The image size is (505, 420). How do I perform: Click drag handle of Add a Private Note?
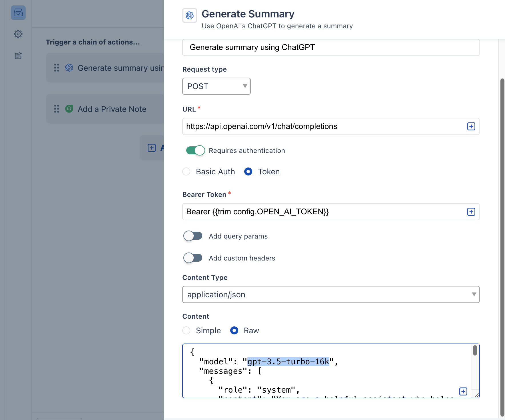[x=57, y=109]
